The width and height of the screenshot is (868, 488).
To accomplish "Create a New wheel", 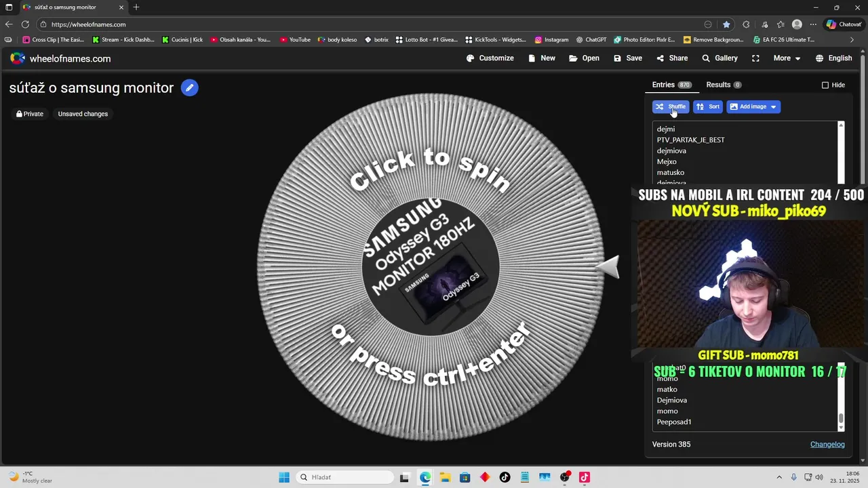I will click(x=542, y=58).
